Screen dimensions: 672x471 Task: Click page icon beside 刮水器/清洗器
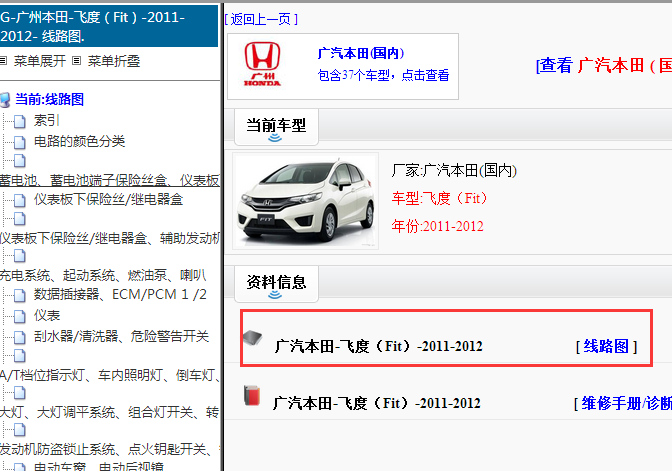point(19,337)
